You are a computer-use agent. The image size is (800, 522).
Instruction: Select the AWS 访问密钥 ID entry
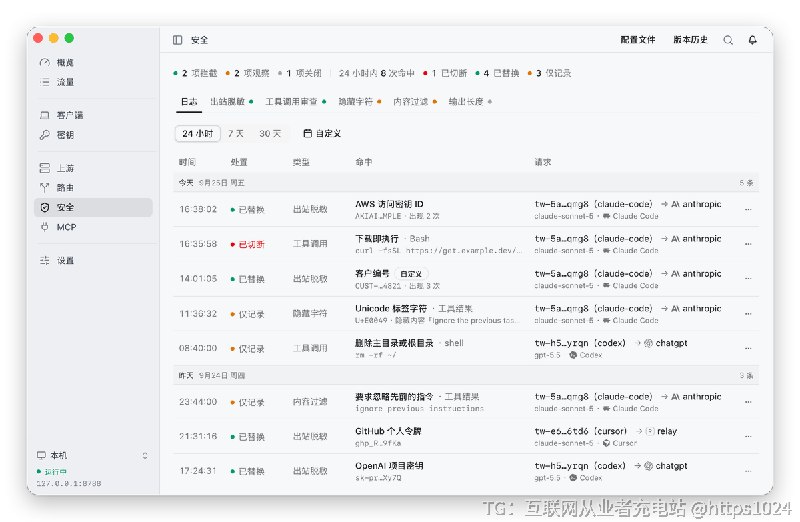click(x=389, y=204)
